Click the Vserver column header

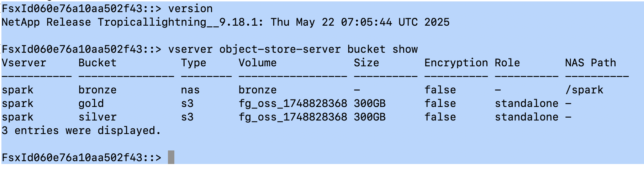pyautogui.click(x=24, y=63)
